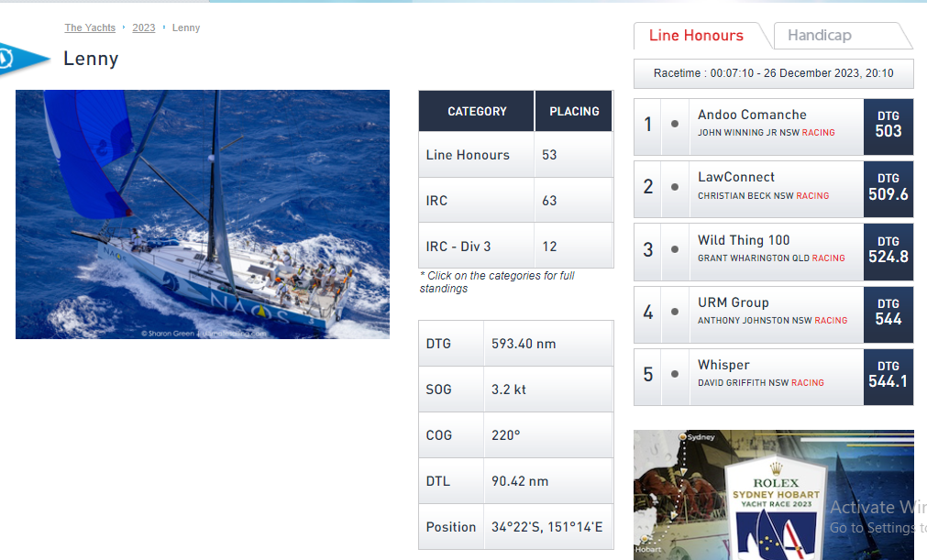Click the SOG label
Viewport: 927px width, 560px height.
coord(438,390)
